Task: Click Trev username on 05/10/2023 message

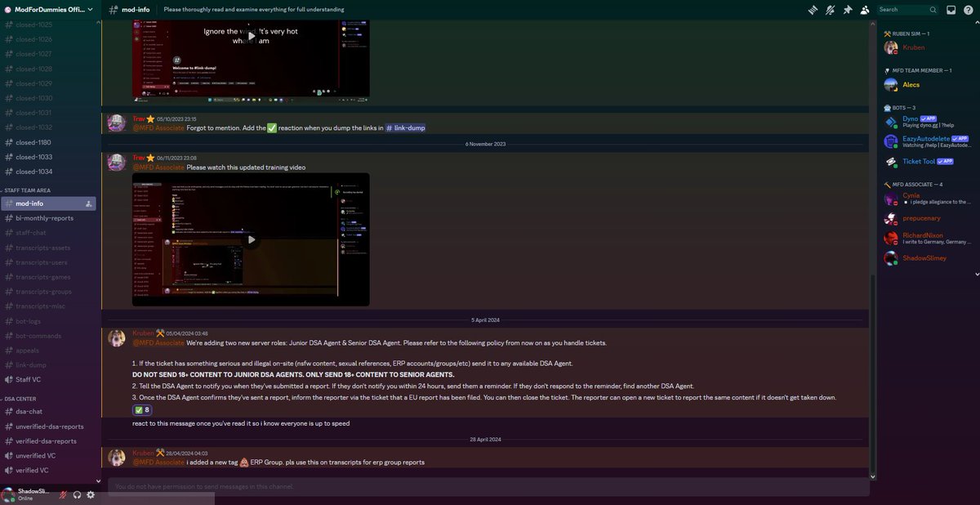Action: tap(139, 118)
